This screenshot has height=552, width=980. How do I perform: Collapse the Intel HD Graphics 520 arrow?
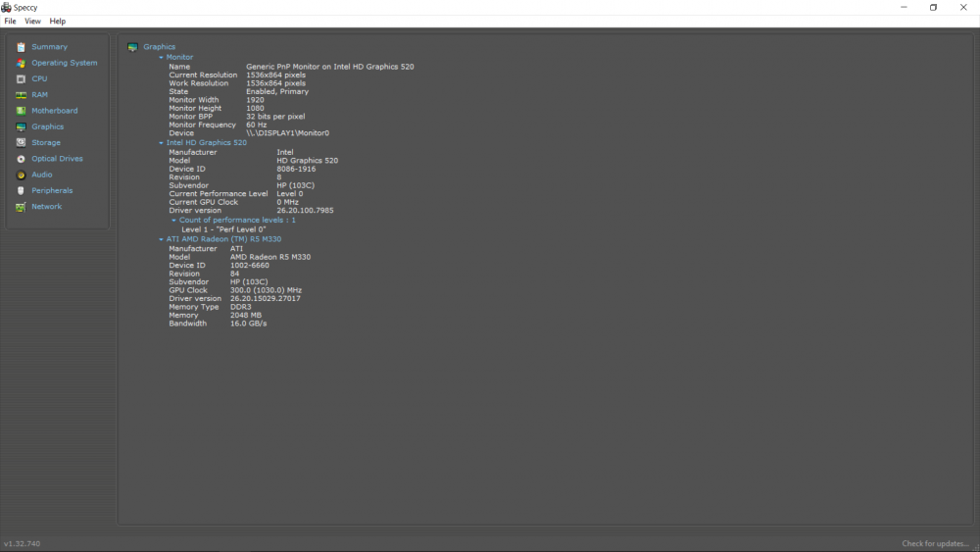click(x=161, y=143)
